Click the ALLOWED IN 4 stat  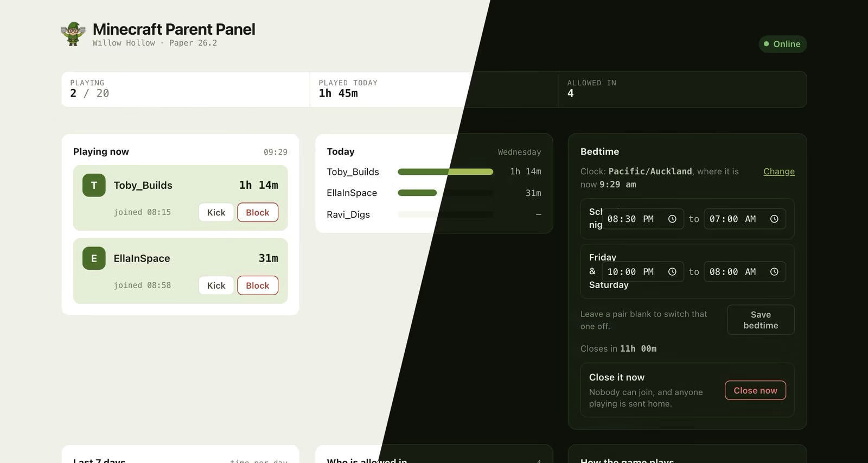pyautogui.click(x=682, y=89)
